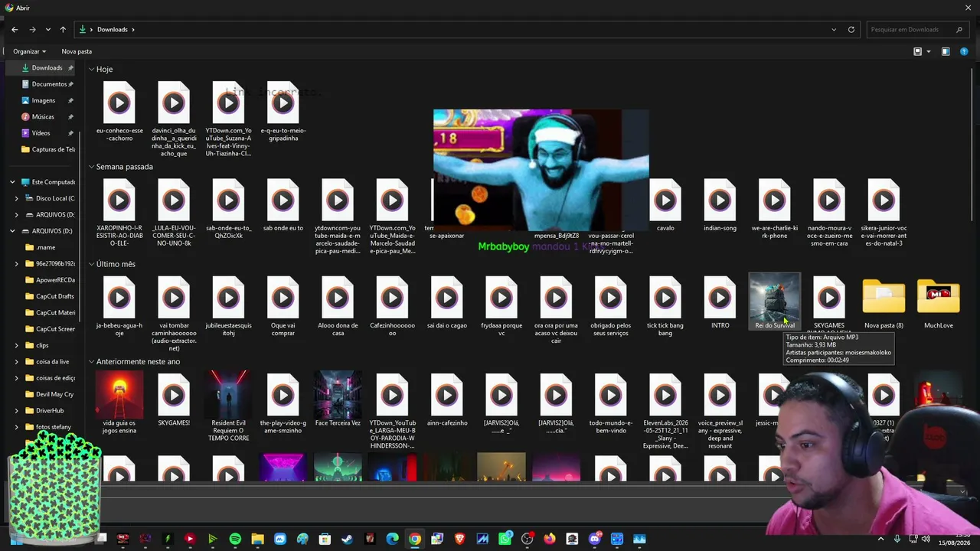Screen dimensions: 980x551
Task: Go back using the Back arrow
Action: [x=15, y=30]
